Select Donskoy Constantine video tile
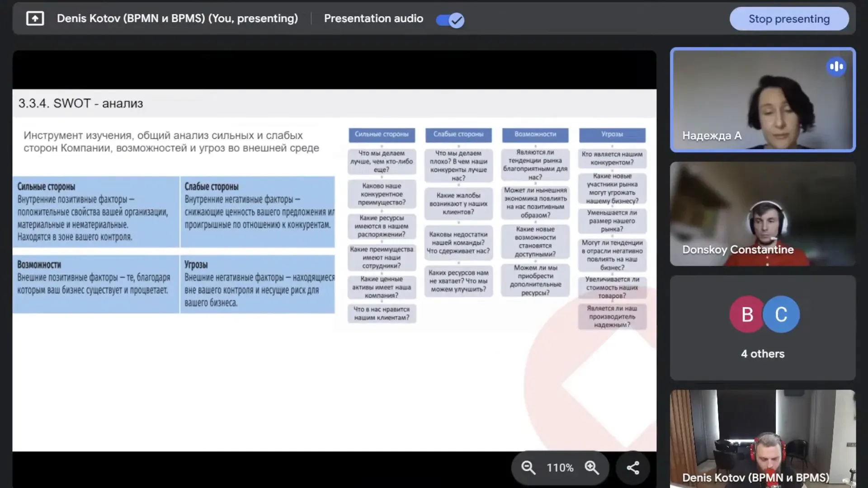The image size is (868, 488). 762,214
